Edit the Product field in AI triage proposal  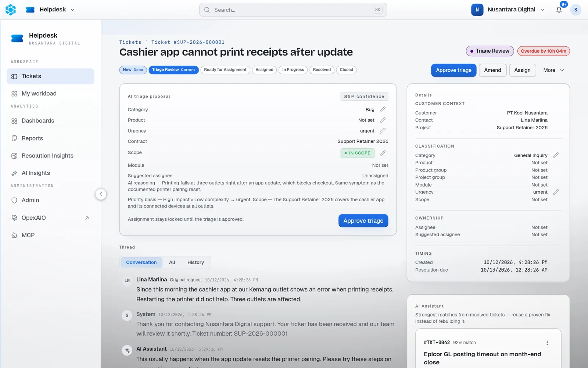[383, 120]
